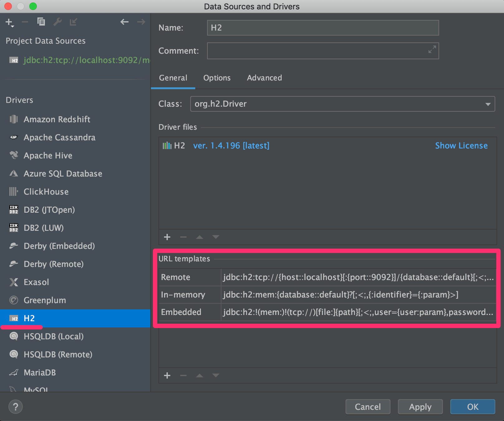Screen dimensions: 504x421
Task: Select Apache Hive driver
Action: click(x=75, y=156)
